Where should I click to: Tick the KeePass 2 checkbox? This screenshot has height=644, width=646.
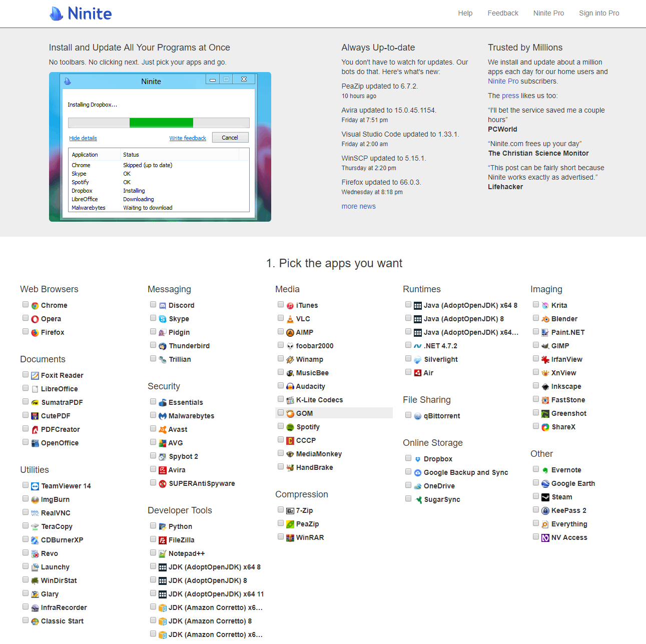[x=536, y=510]
